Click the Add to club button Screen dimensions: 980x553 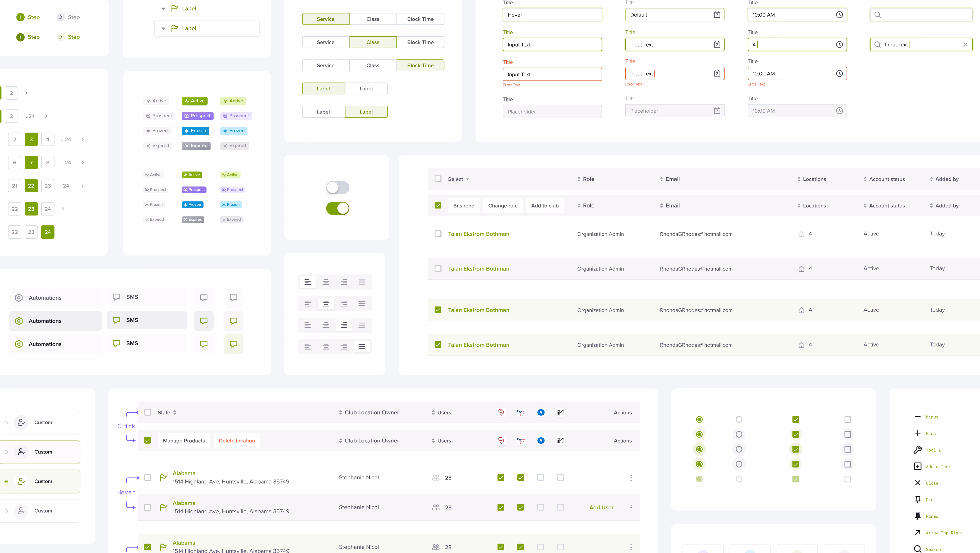(544, 206)
